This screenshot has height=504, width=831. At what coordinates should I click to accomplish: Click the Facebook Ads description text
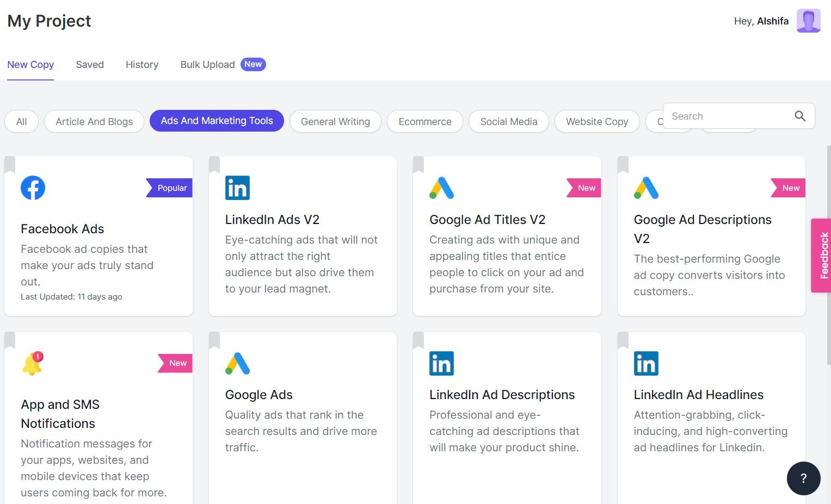coord(87,265)
